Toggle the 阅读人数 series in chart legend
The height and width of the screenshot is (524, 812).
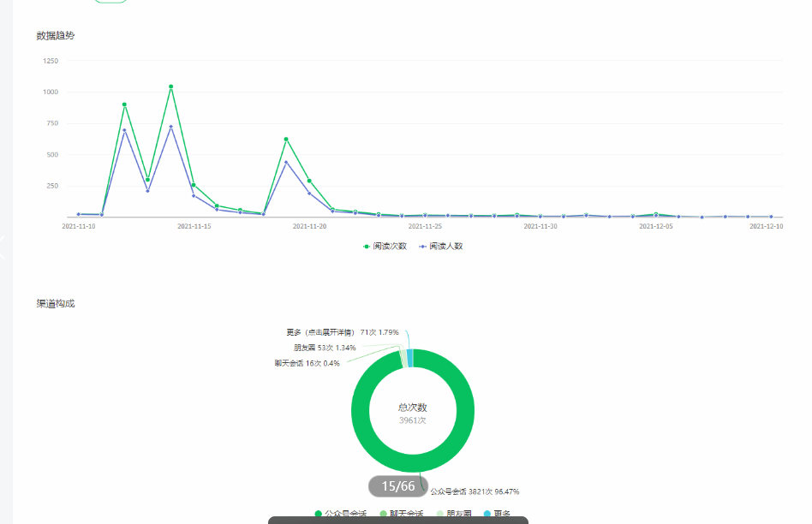tap(441, 247)
